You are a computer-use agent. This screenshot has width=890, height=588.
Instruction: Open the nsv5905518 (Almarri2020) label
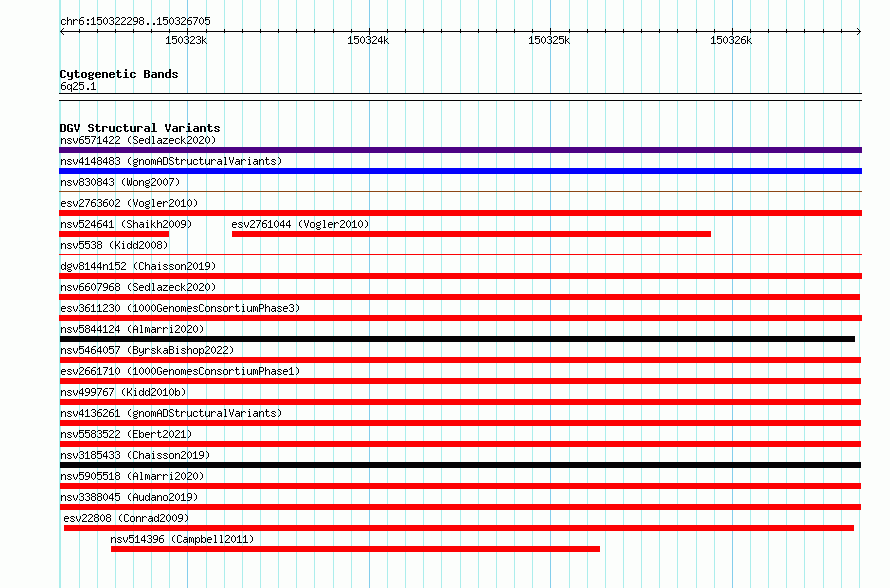(x=132, y=476)
